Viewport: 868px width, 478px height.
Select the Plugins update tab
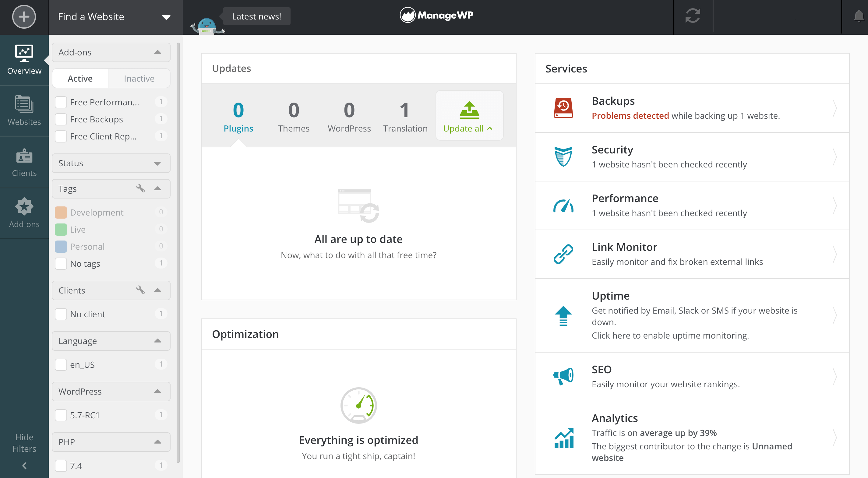click(238, 116)
